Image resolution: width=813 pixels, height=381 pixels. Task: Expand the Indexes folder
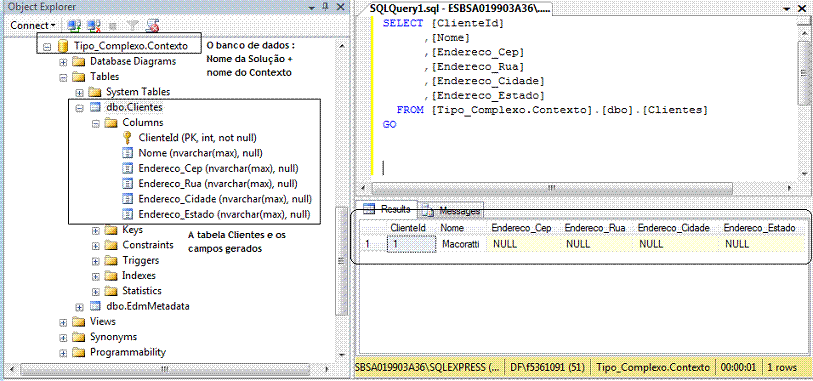[x=95, y=276]
